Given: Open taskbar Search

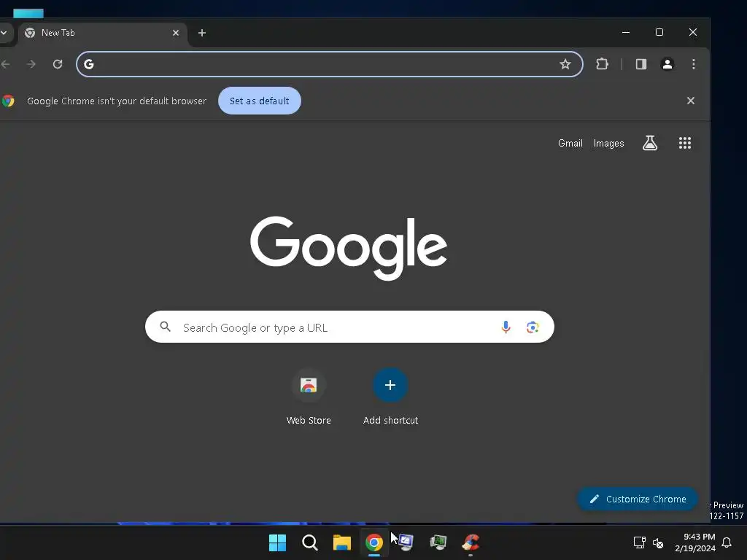Looking at the screenshot, I should [x=309, y=542].
